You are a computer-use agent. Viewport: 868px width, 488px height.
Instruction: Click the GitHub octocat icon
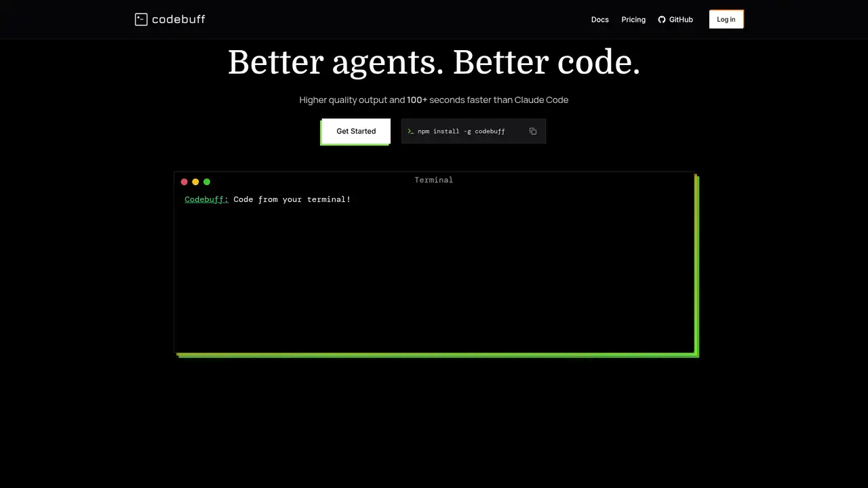click(662, 20)
